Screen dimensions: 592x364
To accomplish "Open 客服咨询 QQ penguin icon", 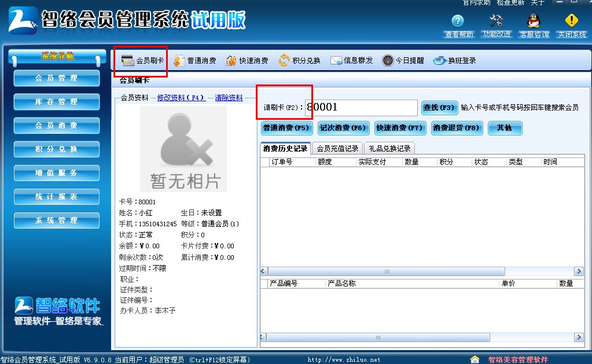I will click(534, 20).
